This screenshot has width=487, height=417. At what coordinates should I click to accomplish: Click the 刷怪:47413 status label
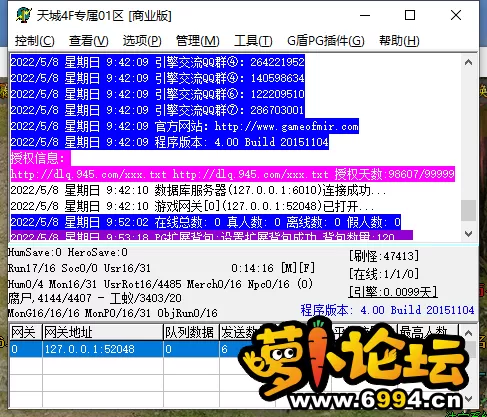point(384,256)
